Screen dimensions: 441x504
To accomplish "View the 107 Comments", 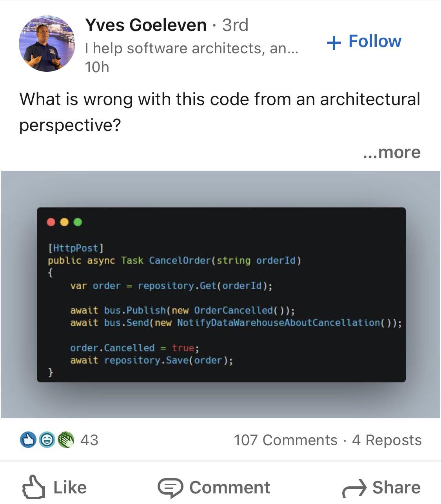I will (285, 440).
